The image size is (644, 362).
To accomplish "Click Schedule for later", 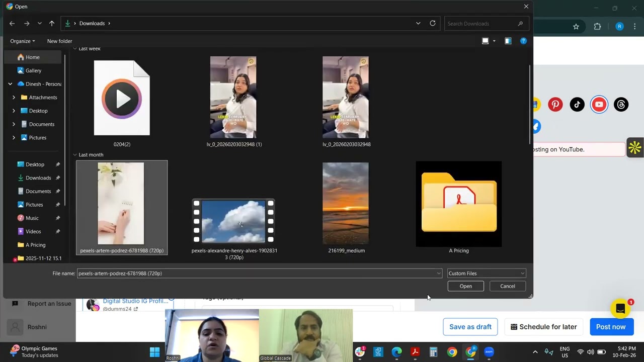I will click(x=543, y=327).
